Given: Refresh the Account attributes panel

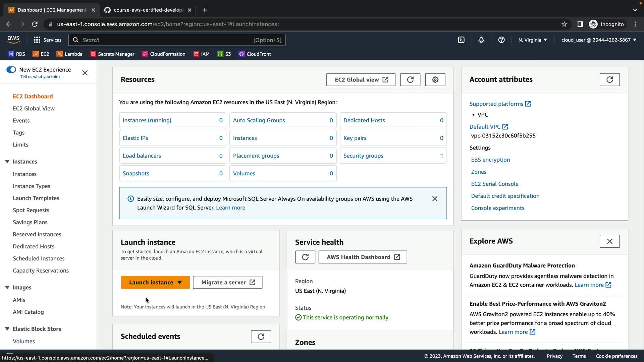Looking at the screenshot, I should pos(609,80).
